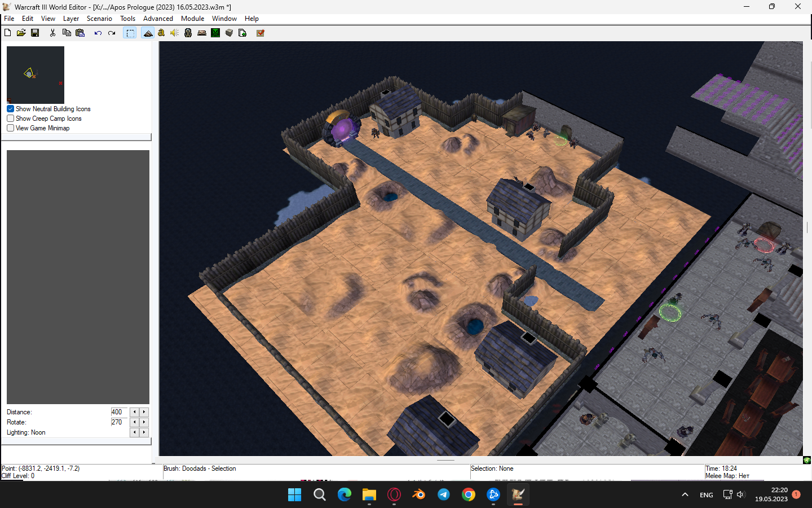Screen dimensions: 812x508
Task: Decrease Distance with left arrow
Action: pyautogui.click(x=134, y=412)
